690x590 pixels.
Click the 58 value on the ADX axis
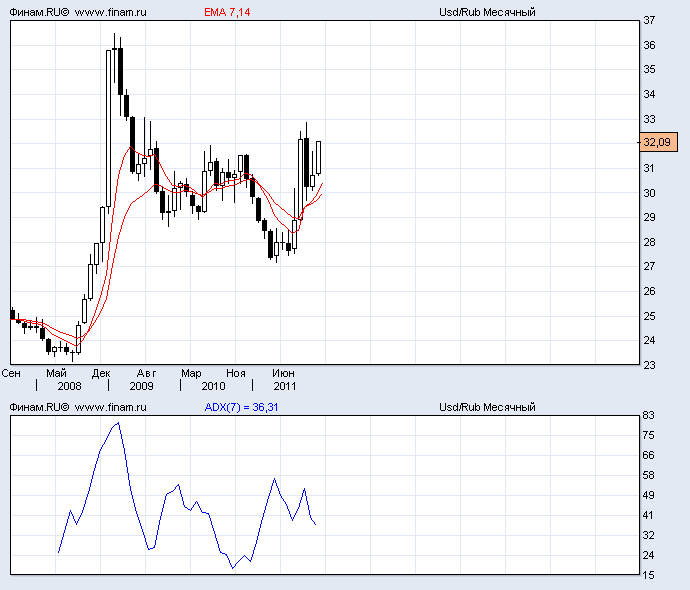coord(649,476)
